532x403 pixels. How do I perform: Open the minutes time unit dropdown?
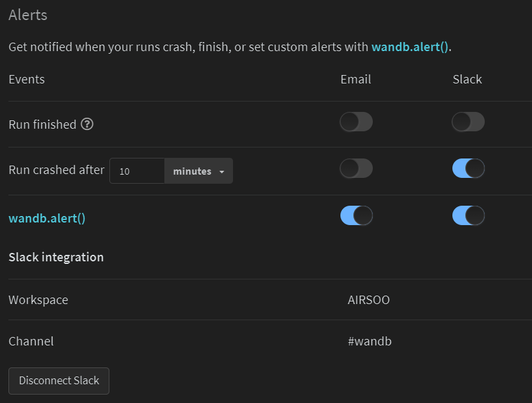click(x=199, y=171)
